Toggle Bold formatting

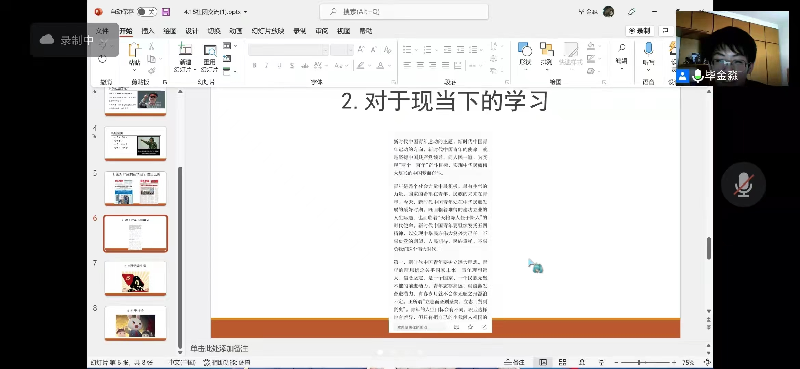(x=254, y=65)
